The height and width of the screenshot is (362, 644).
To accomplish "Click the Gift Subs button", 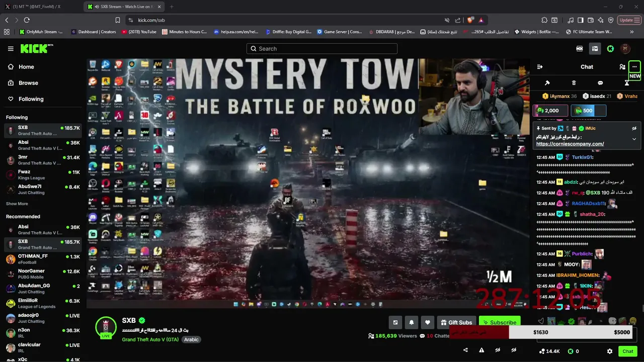I will tap(456, 322).
